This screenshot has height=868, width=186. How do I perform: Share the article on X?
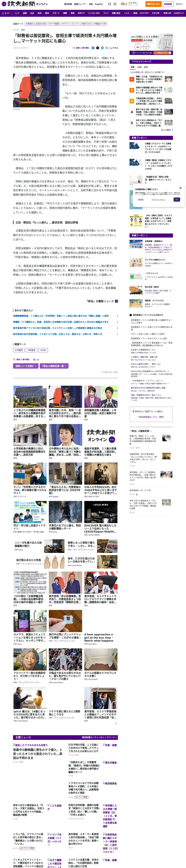[97, 48]
